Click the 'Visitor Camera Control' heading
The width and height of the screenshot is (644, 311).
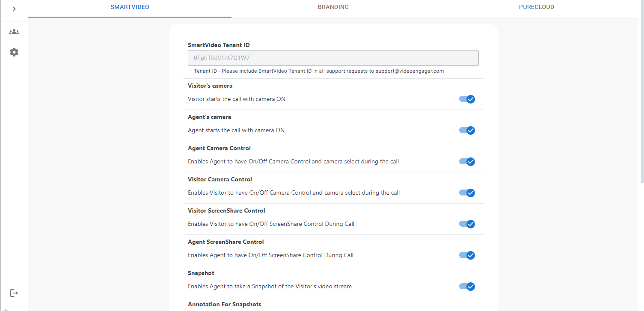[x=220, y=179]
